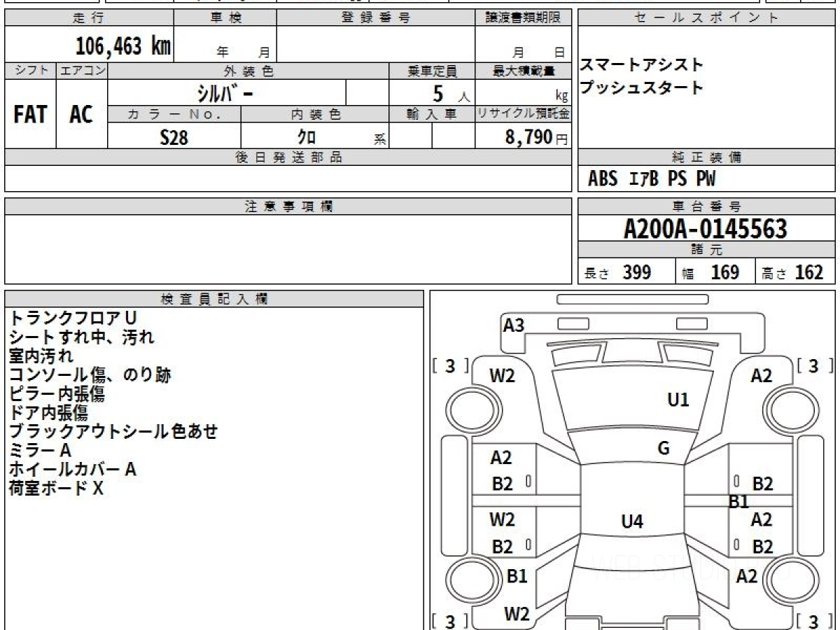Click the AC air conditioner cell
Viewport: 840px width, 630px height.
pos(81,115)
